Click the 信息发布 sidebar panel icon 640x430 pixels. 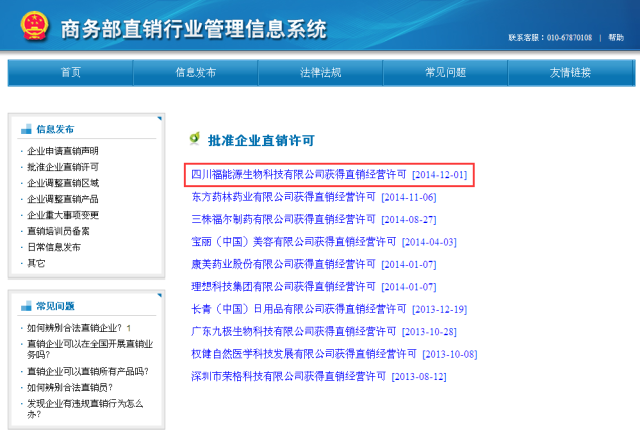27,129
